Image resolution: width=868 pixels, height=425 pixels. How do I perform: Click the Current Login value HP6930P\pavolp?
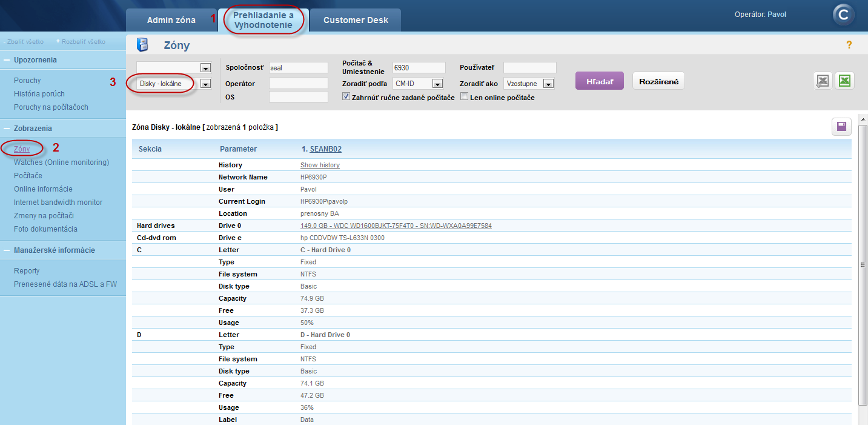324,201
